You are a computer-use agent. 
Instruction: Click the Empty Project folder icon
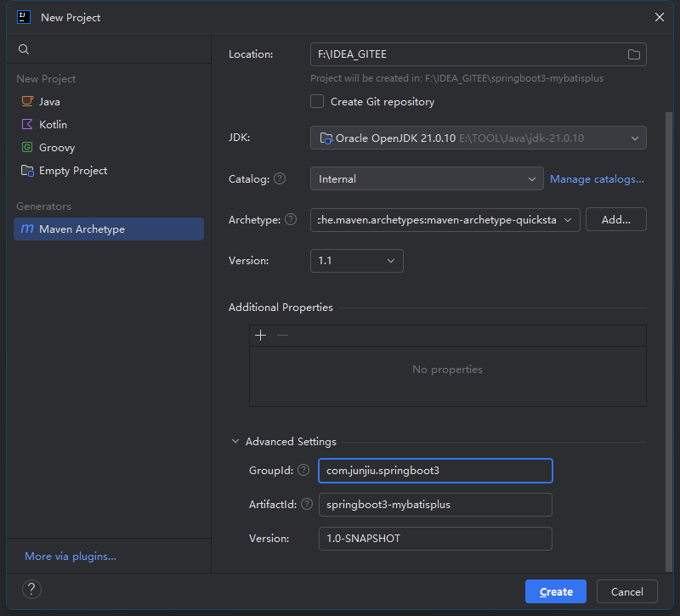(27, 171)
